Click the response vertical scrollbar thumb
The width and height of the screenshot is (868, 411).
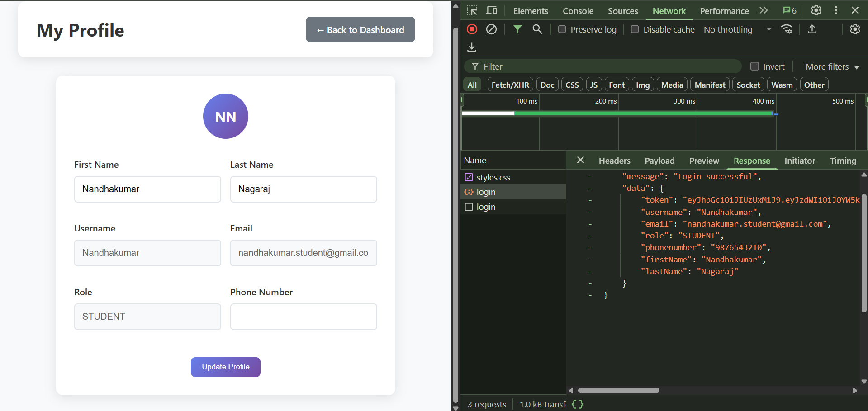pyautogui.click(x=864, y=253)
